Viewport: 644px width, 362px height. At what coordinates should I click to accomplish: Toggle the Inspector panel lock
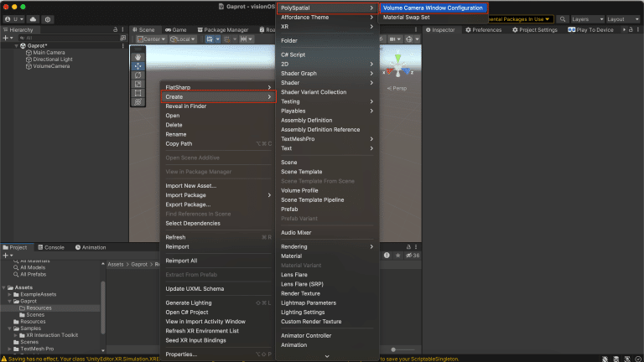click(x=631, y=29)
